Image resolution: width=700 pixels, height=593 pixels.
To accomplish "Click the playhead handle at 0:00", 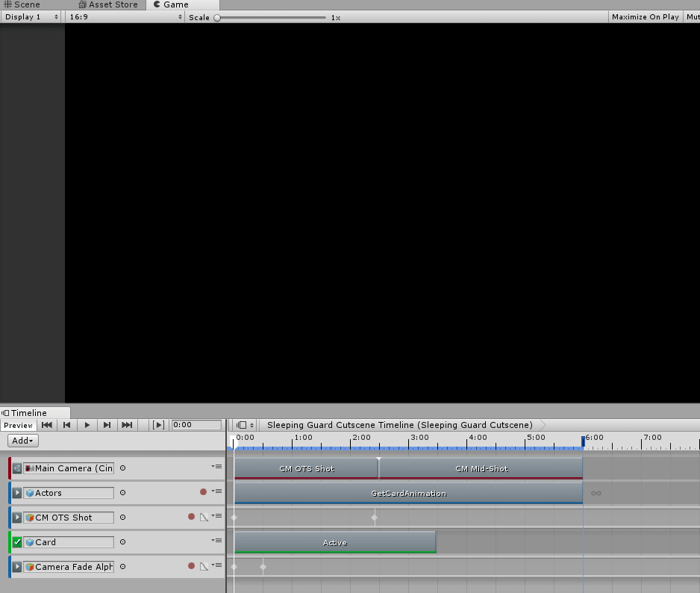I will [x=233, y=441].
